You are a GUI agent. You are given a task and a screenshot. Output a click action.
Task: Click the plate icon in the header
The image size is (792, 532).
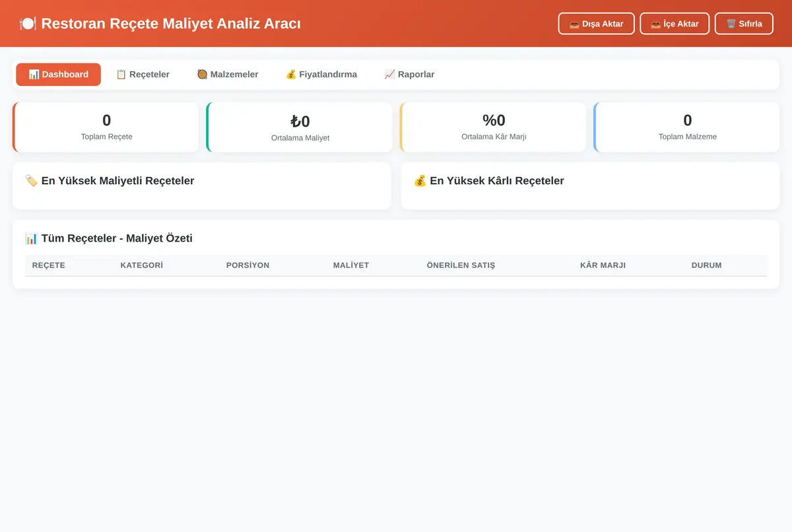tap(28, 24)
